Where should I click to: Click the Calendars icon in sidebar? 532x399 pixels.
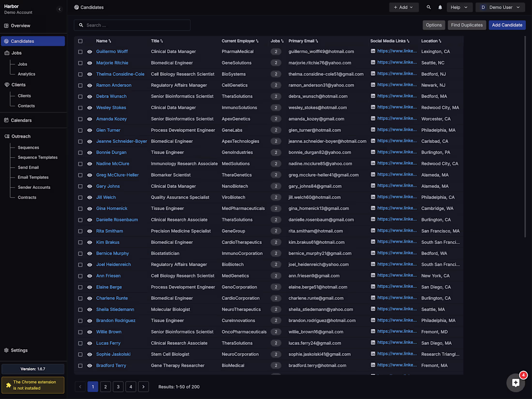coord(6,120)
